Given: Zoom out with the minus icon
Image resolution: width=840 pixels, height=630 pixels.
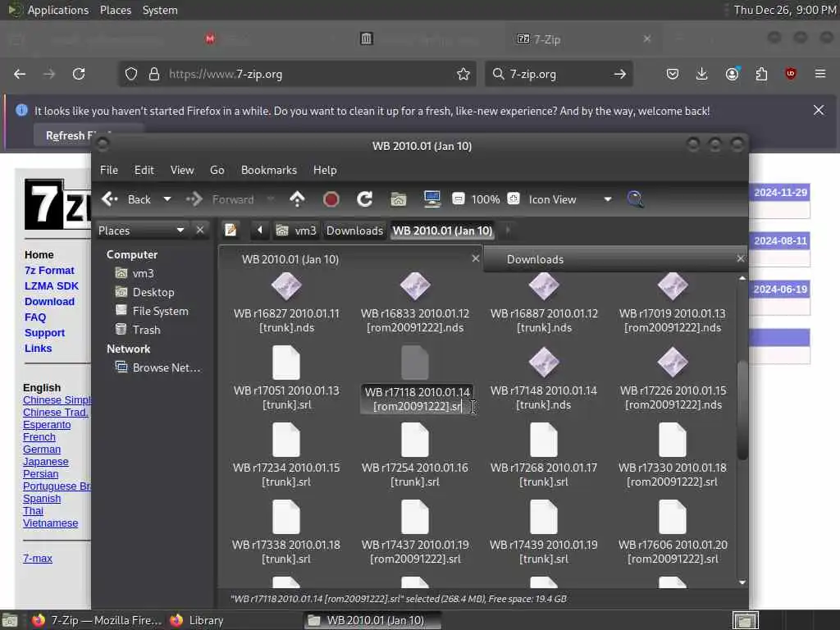Looking at the screenshot, I should pyautogui.click(x=458, y=199).
